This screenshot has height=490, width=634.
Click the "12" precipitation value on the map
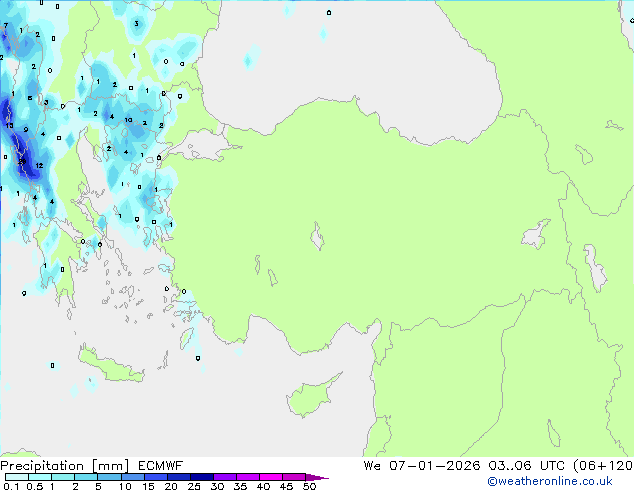[39, 165]
